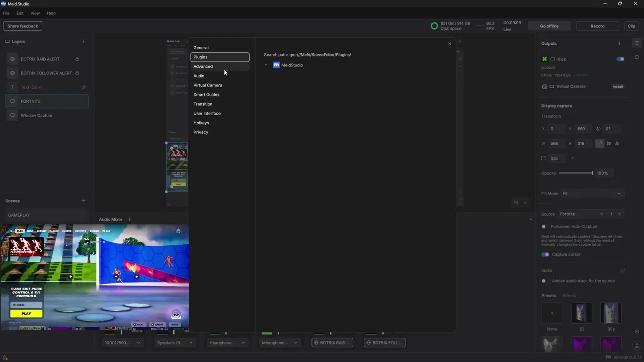Open the properties sliders panel icon

pos(637,43)
